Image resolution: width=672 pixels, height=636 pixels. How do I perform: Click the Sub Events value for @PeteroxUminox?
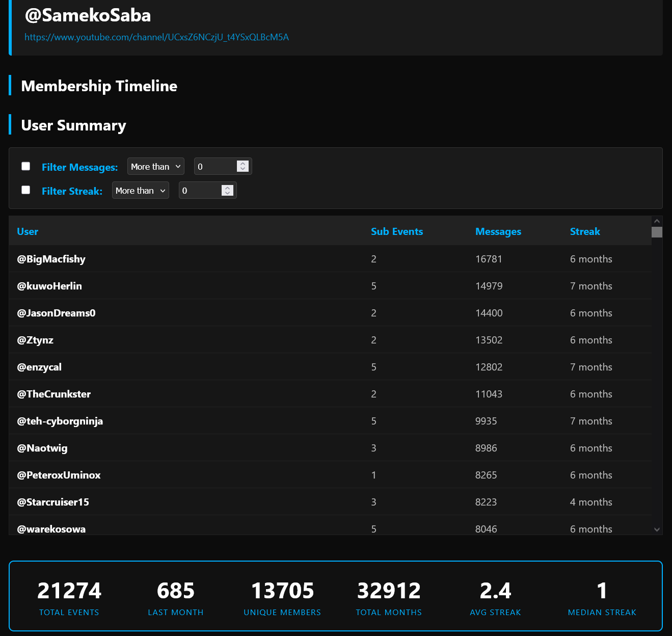[373, 475]
